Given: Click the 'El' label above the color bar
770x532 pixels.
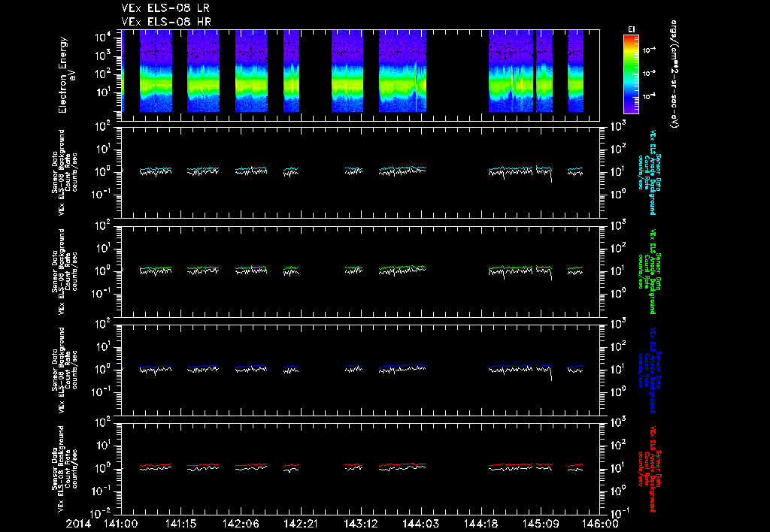Looking at the screenshot, I should 632,29.
